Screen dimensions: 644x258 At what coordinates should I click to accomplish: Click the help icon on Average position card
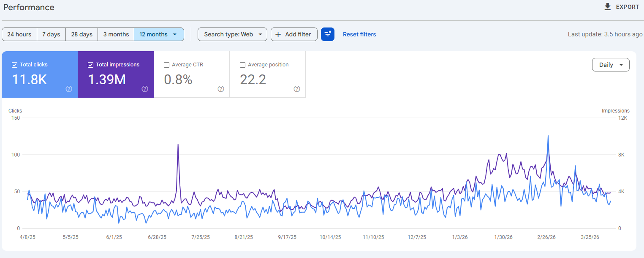296,89
